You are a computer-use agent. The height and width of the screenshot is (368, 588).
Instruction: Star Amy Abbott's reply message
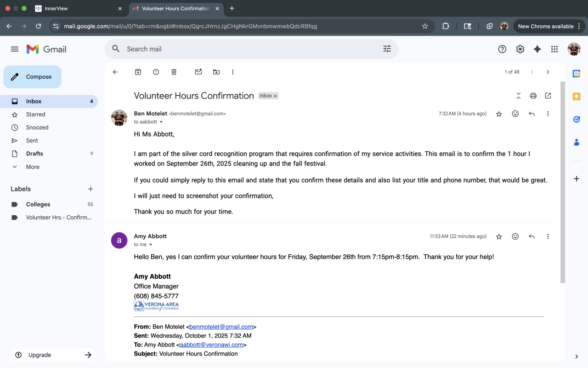499,236
